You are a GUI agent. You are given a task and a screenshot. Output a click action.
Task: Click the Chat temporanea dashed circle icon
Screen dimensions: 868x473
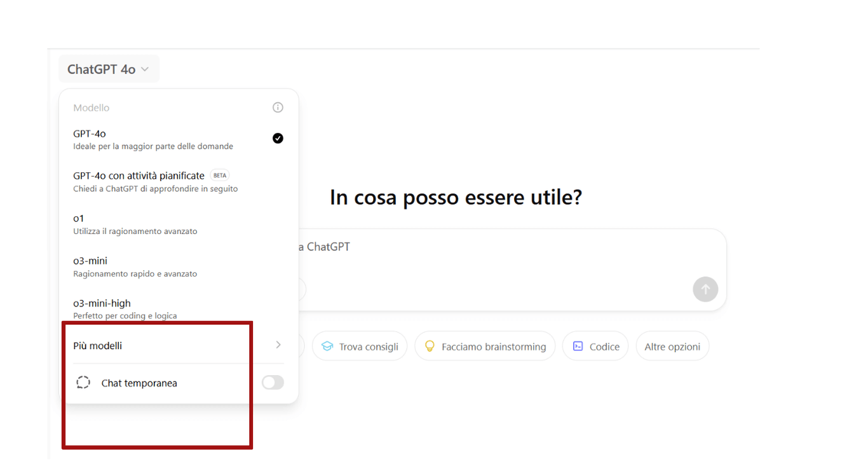[83, 382]
